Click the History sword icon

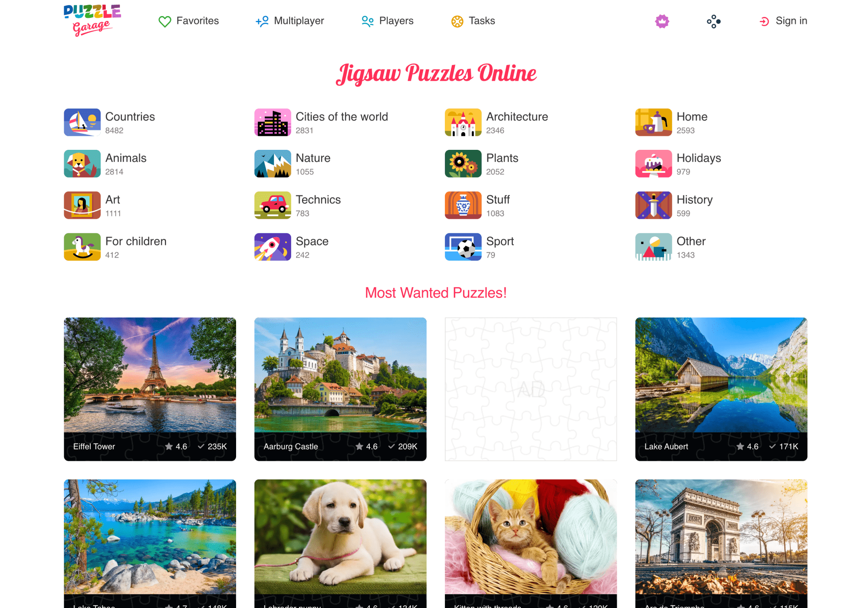pos(654,205)
